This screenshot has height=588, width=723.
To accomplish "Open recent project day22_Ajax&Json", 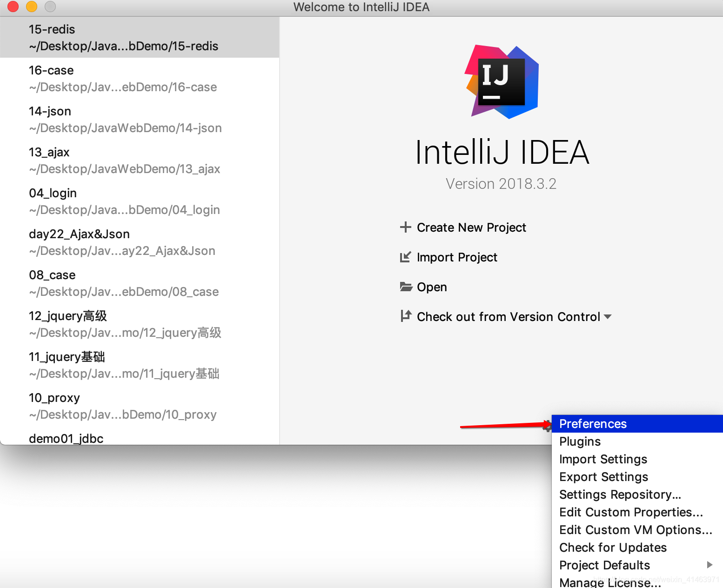I will click(x=140, y=242).
